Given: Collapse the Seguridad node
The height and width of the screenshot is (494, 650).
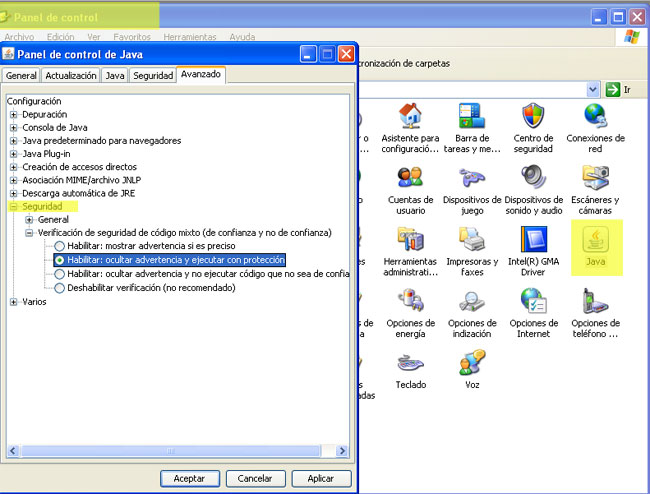Looking at the screenshot, I should click(x=14, y=207).
